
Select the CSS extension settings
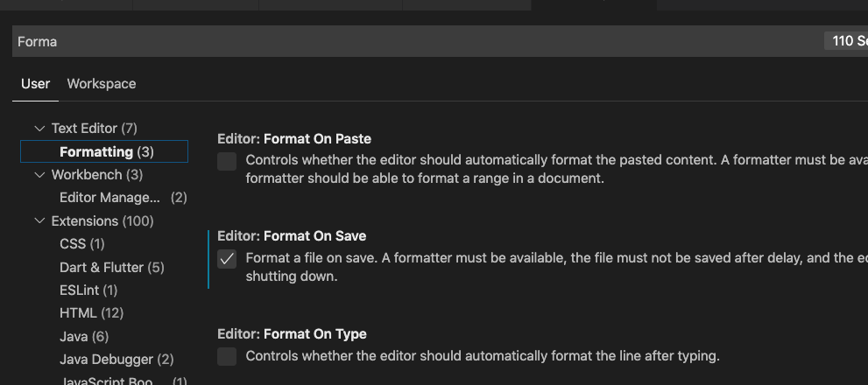pyautogui.click(x=81, y=244)
